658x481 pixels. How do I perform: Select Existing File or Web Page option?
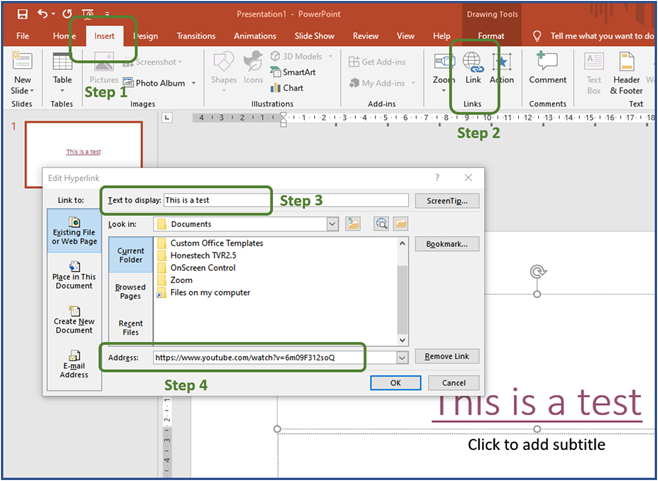[74, 231]
